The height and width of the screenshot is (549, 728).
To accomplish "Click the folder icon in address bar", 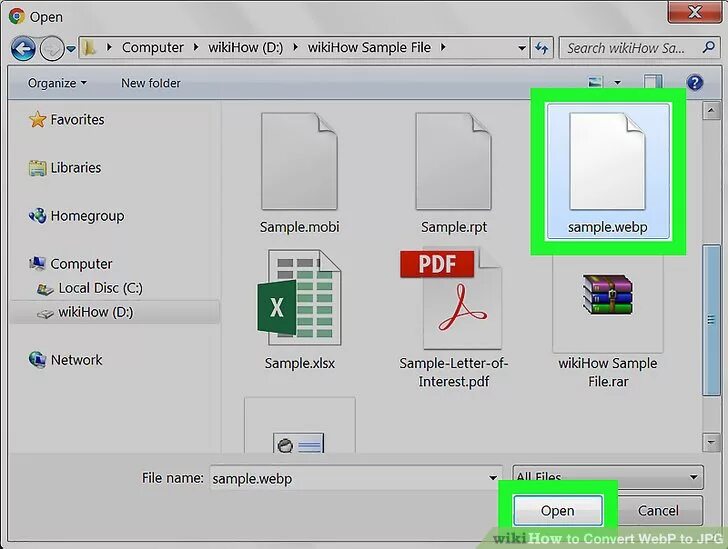I will tap(88, 47).
